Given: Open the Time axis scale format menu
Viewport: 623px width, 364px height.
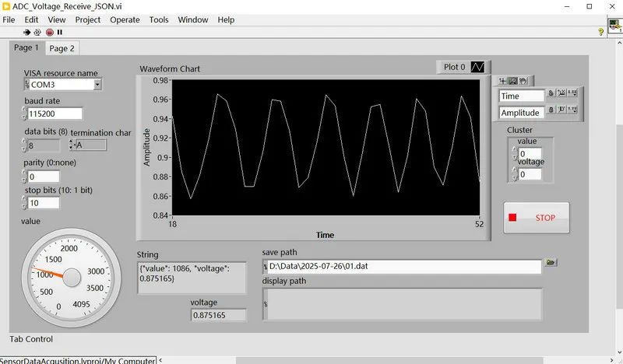Looking at the screenshot, I should pos(572,93).
